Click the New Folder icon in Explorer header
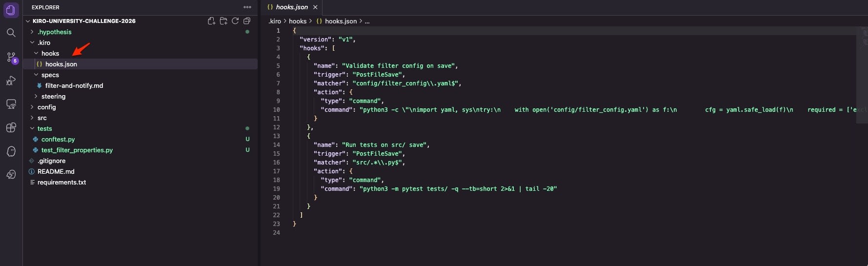Viewport: 868px width, 266px height. pyautogui.click(x=223, y=21)
